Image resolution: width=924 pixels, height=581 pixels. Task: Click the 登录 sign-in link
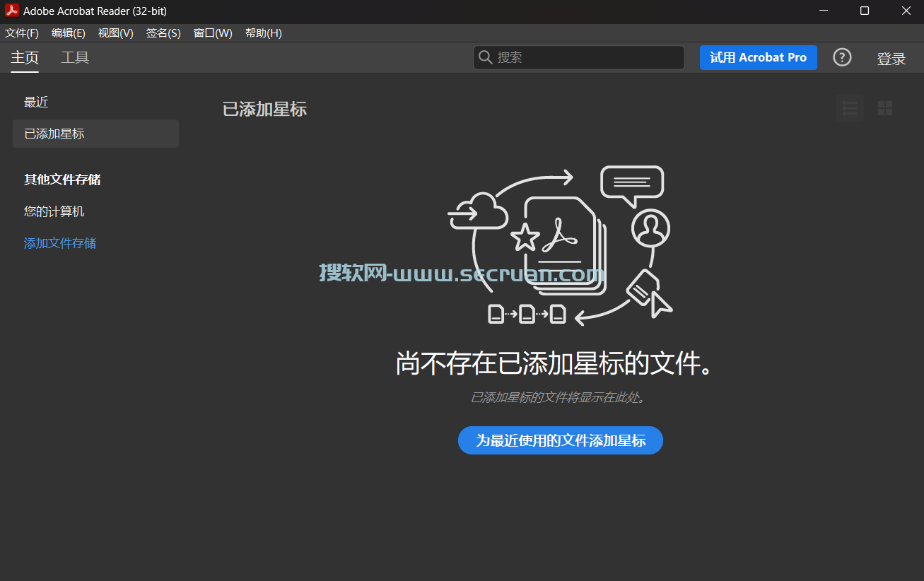(891, 59)
